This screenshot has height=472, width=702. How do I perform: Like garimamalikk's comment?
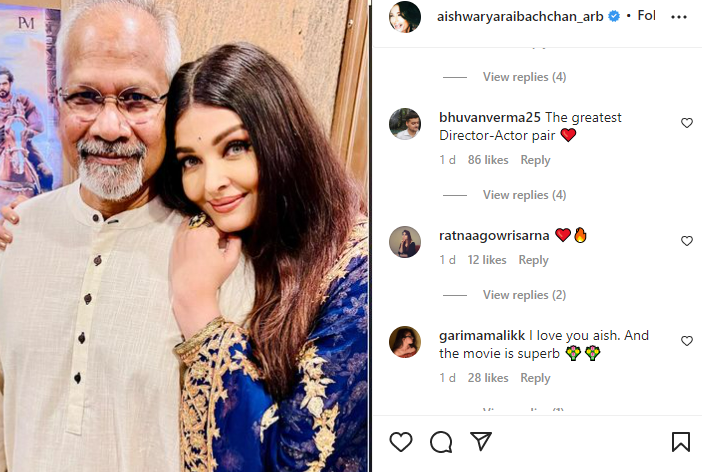click(687, 341)
